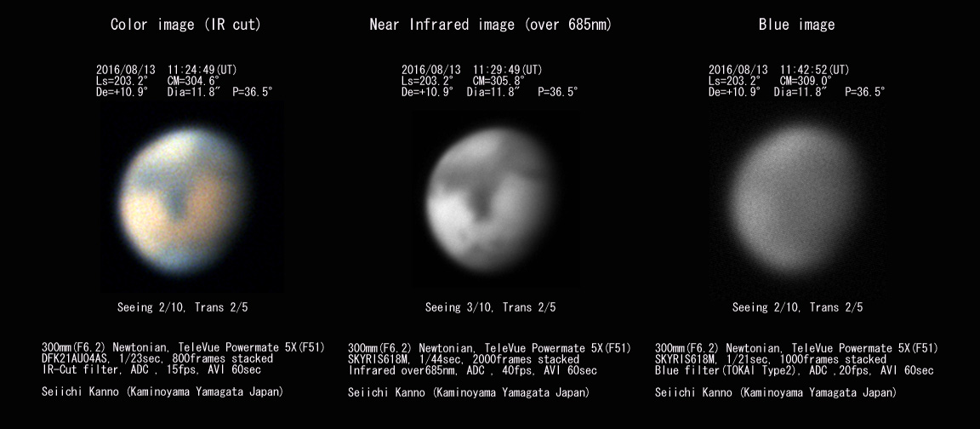Screen dimensions: 980x429
Task: Click the blue filter Mars image
Action: tap(796, 198)
